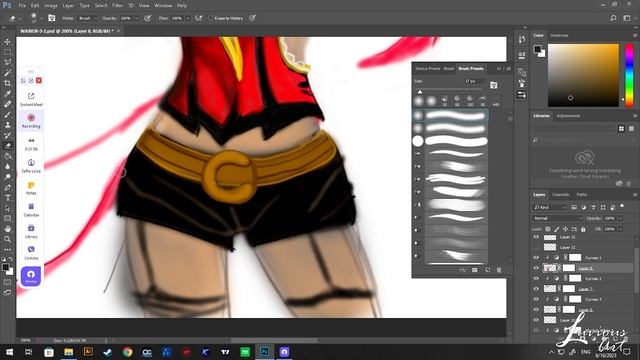
Task: Select the Clone Stamp tool
Action: [x=7, y=125]
